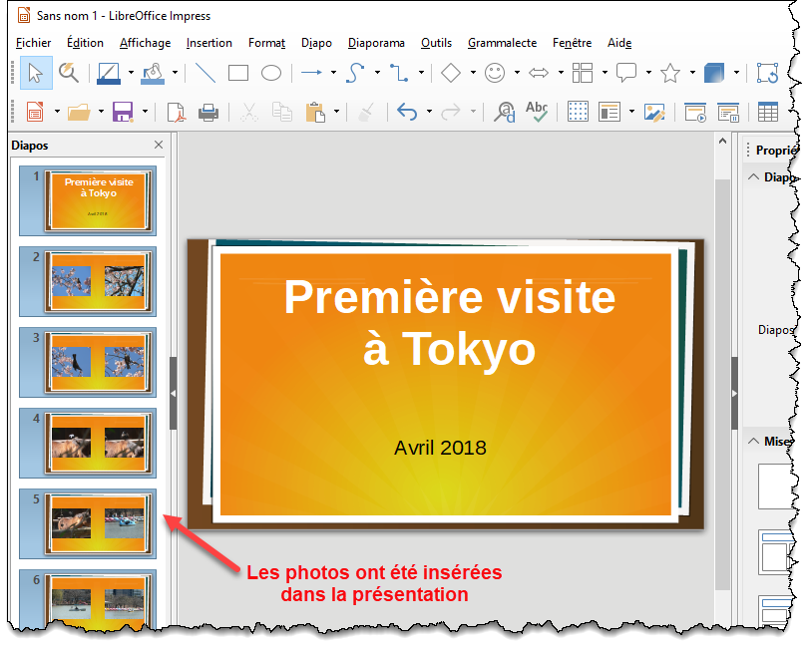Viewport: 812px width, 652px height.
Task: Close the Diapos panel
Action: pyautogui.click(x=159, y=146)
